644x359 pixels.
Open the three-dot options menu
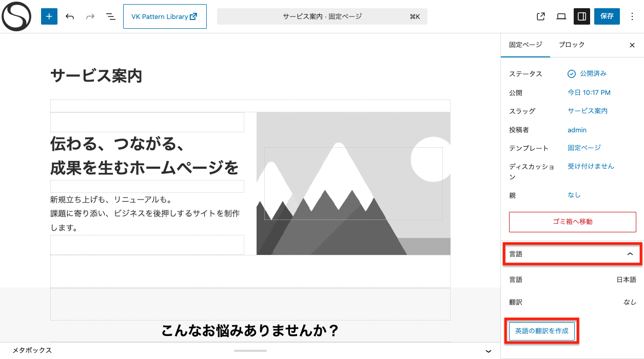click(x=632, y=16)
